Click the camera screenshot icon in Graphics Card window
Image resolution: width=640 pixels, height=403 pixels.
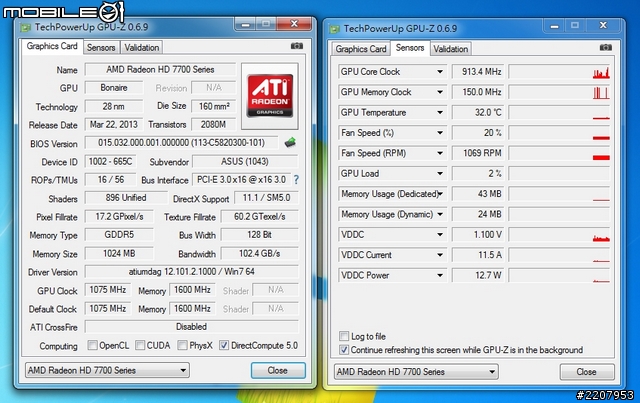pos(297,46)
